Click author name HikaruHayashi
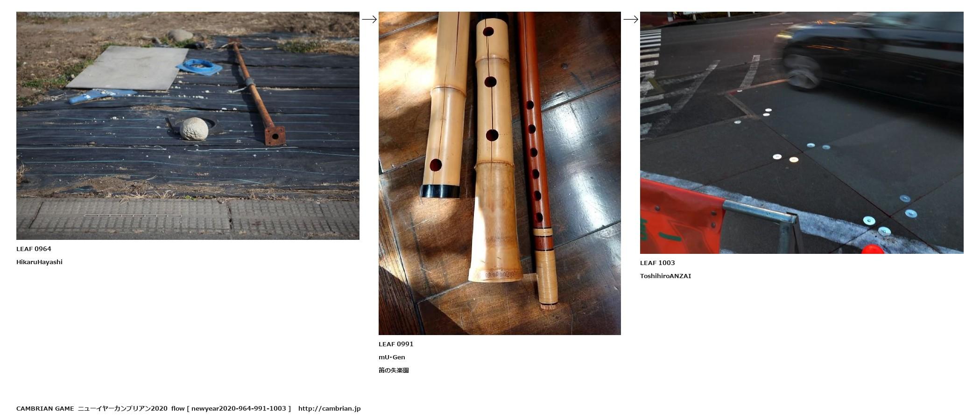The image size is (980, 420). pos(39,262)
